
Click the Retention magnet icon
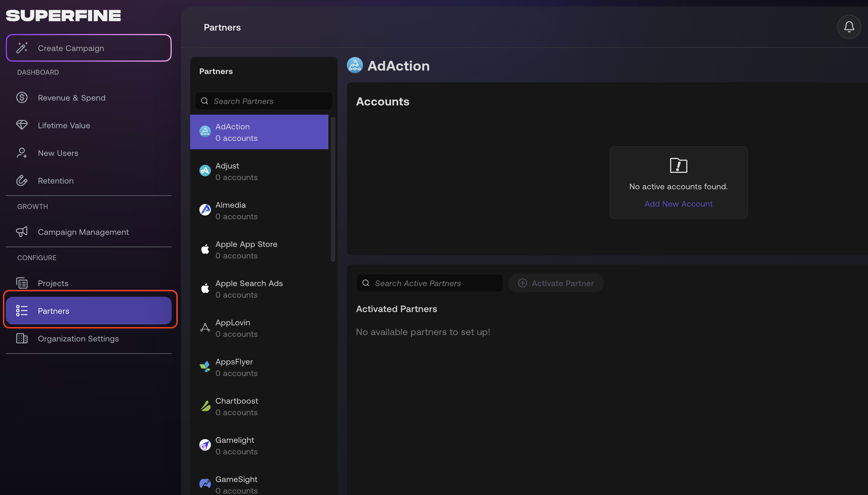22,181
